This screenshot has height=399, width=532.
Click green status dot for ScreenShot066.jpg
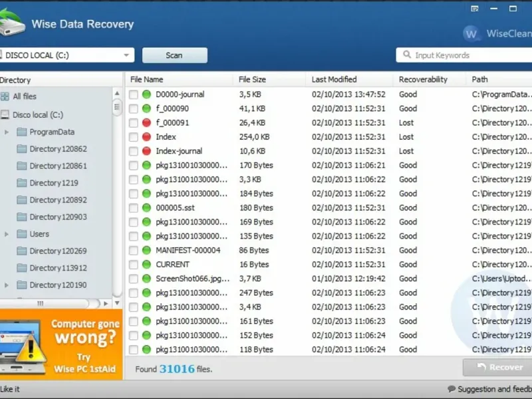coord(146,279)
